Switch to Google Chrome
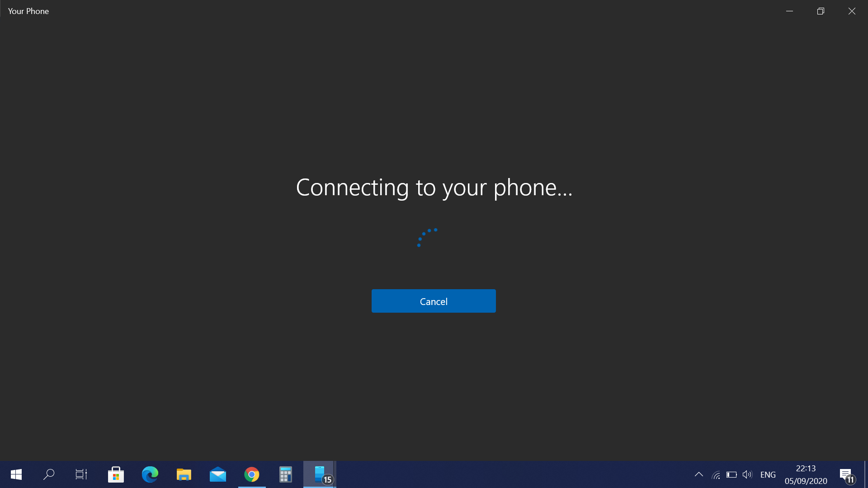Image resolution: width=868 pixels, height=488 pixels. pyautogui.click(x=252, y=474)
